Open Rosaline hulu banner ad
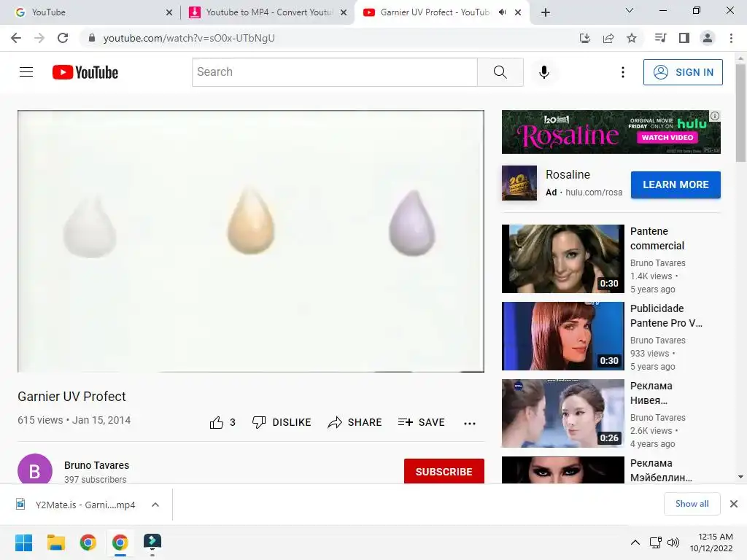 (611, 132)
